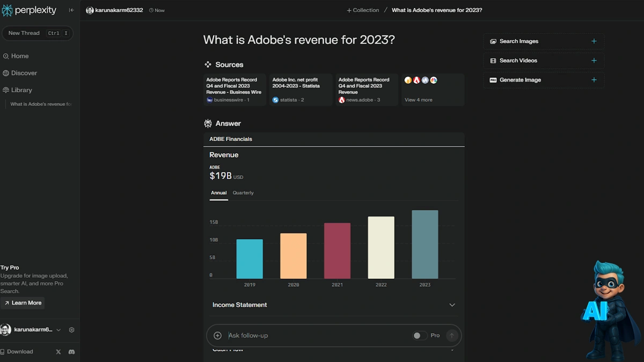Click the 2021 revenue bar

tap(337, 251)
